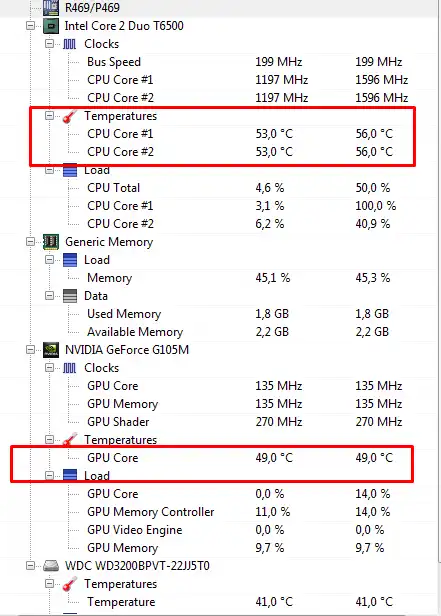Collapse the Intel Core 2 Duo T6500 node

pyautogui.click(x=30, y=26)
